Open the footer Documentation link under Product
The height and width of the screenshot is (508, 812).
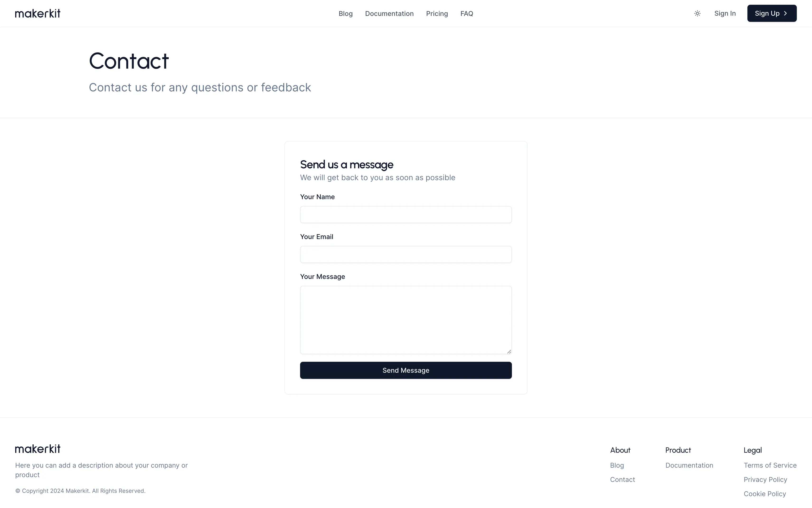[x=689, y=465]
